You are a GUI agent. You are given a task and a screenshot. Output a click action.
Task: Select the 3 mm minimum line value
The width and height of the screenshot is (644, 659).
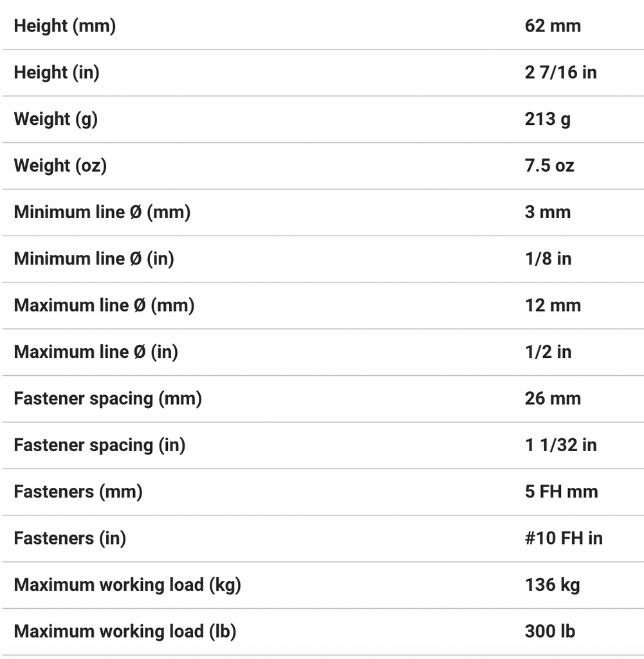click(x=547, y=212)
